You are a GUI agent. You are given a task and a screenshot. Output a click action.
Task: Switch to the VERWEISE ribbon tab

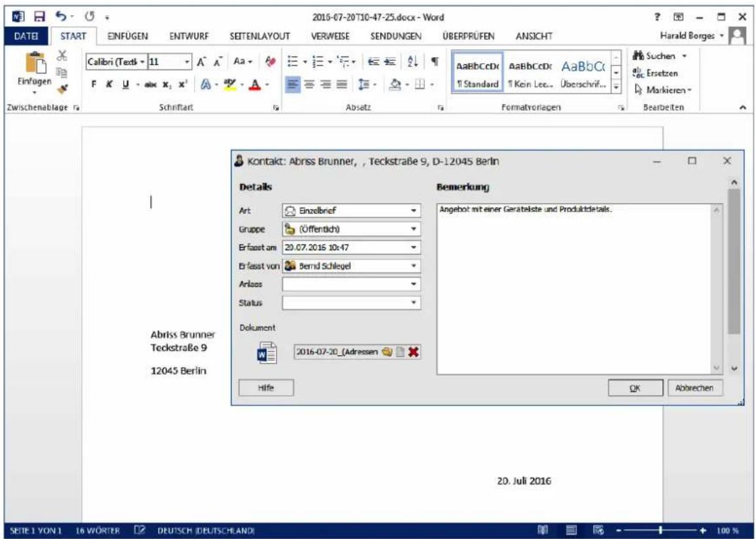pos(330,36)
